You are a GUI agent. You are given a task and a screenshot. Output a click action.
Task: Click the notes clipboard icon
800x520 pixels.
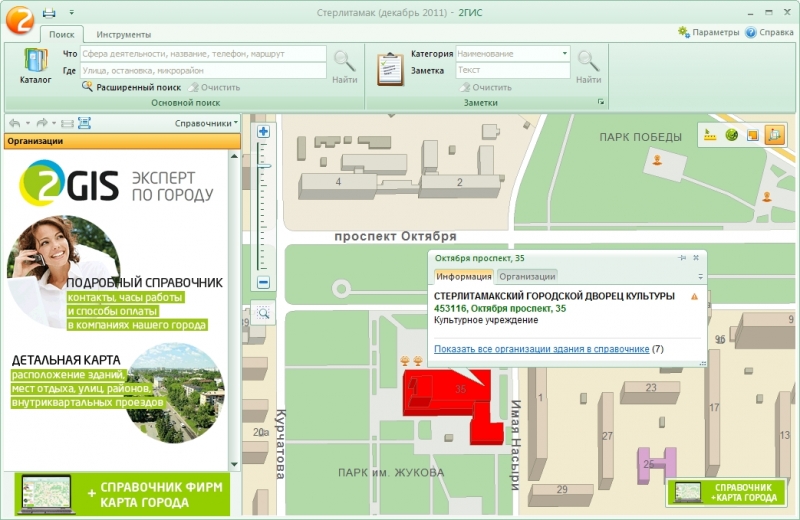[390, 69]
